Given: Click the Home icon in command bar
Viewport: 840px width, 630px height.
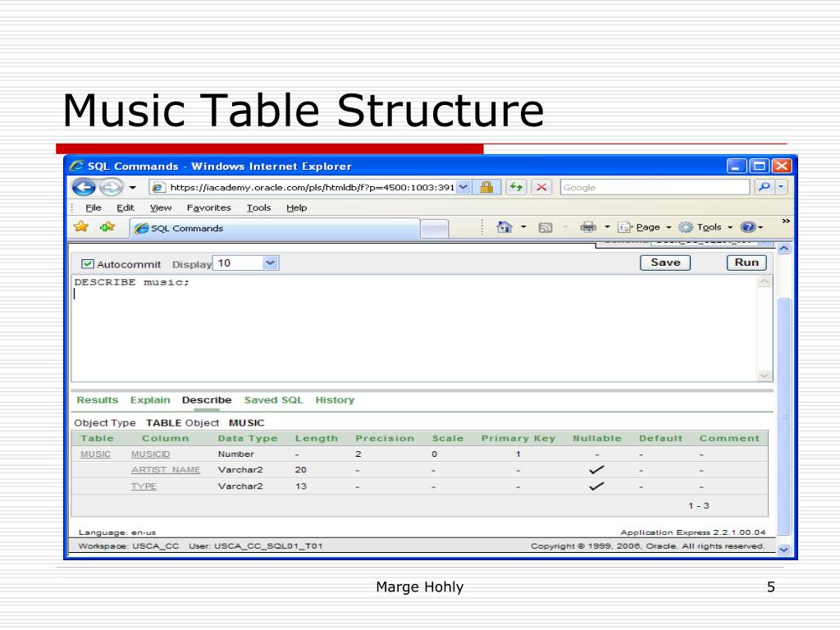Looking at the screenshot, I should click(504, 227).
